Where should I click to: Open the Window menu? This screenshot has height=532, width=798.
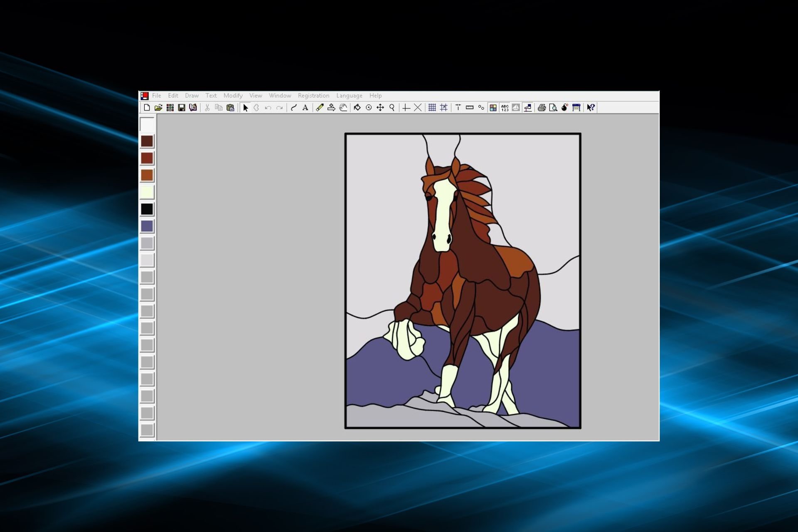tap(280, 96)
